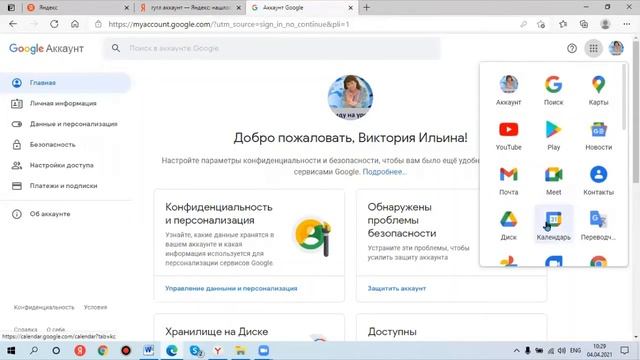
Task: Click the Google account search field
Action: point(271,48)
